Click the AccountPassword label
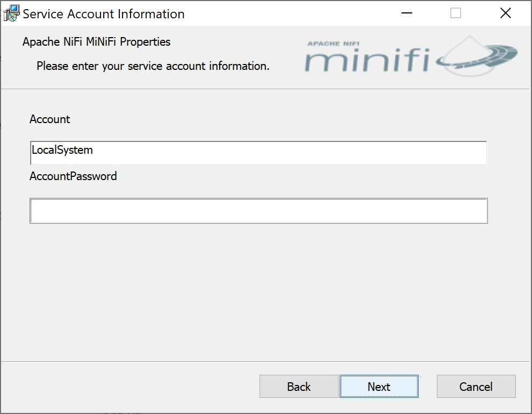532x414 pixels. point(73,176)
